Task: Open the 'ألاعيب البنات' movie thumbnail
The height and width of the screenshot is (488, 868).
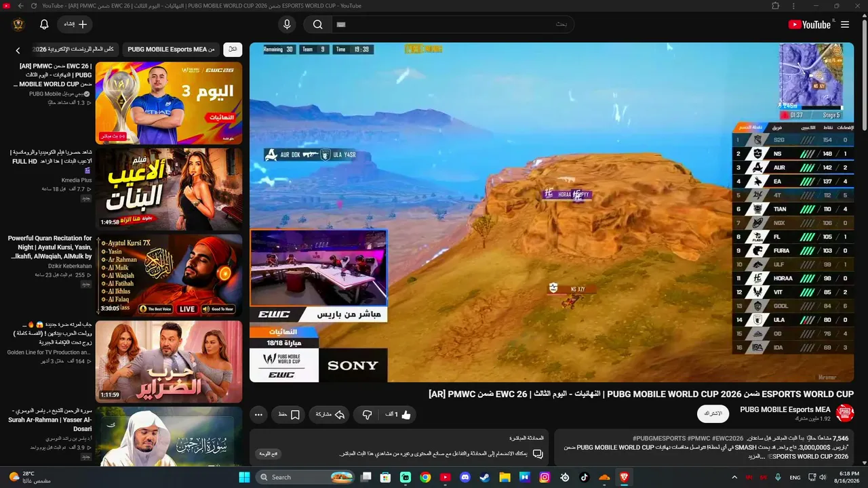Action: [169, 189]
